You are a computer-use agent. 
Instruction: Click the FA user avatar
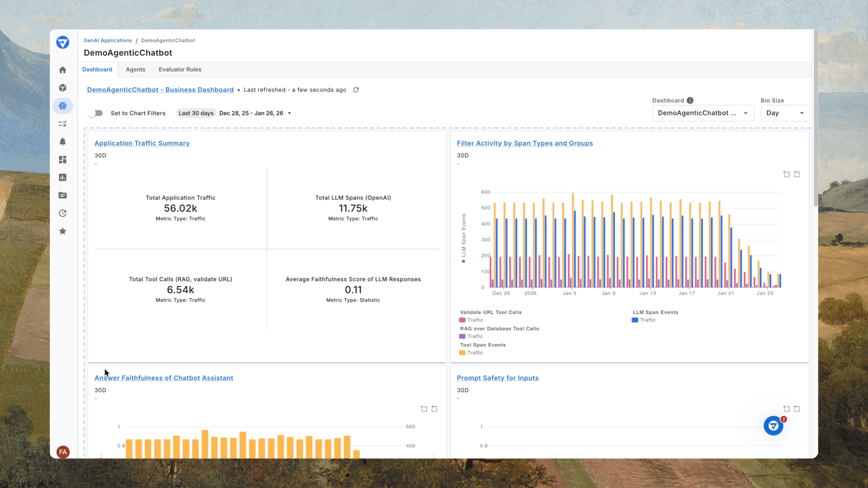[63, 452]
